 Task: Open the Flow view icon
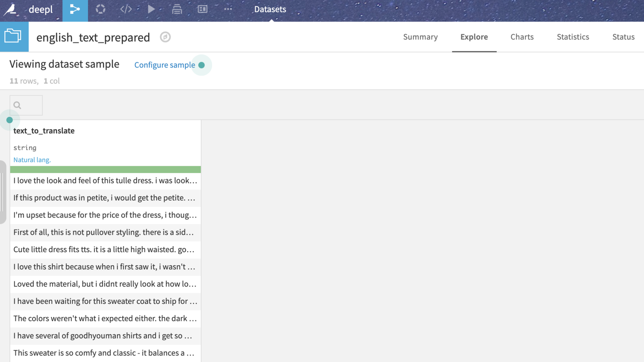75,9
